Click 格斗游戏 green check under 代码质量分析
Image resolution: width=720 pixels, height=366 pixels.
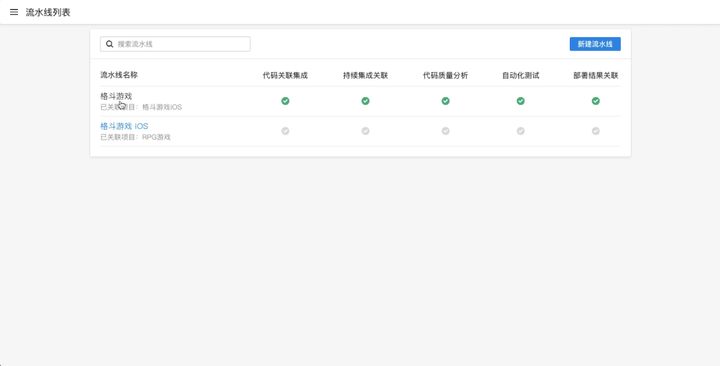(445, 101)
